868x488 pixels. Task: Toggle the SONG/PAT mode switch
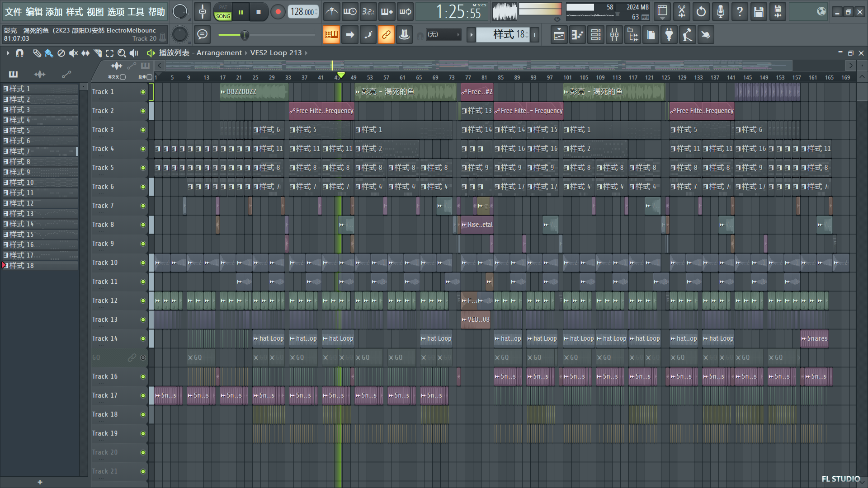(223, 12)
